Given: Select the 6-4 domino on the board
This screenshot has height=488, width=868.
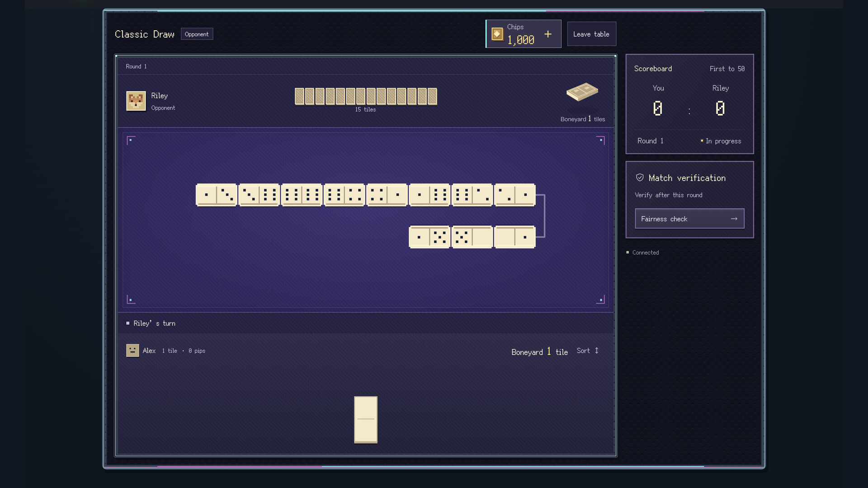Looking at the screenshot, I should pos(344,195).
